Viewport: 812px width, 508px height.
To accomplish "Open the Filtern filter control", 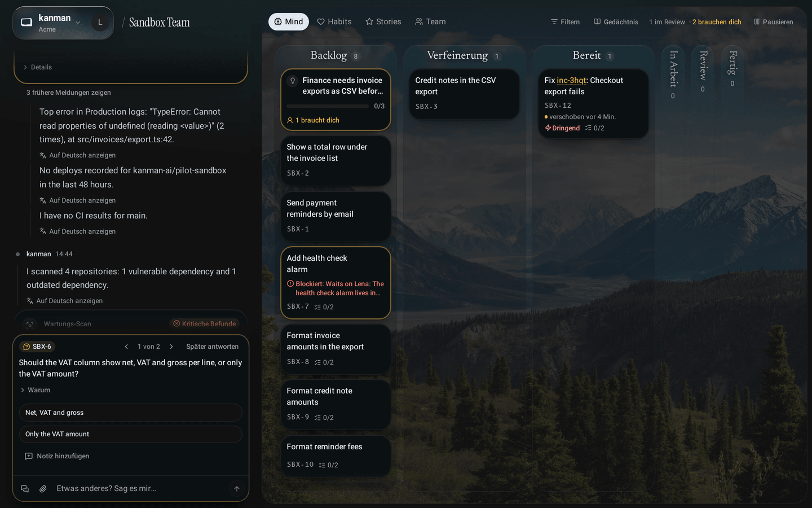I will click(565, 22).
